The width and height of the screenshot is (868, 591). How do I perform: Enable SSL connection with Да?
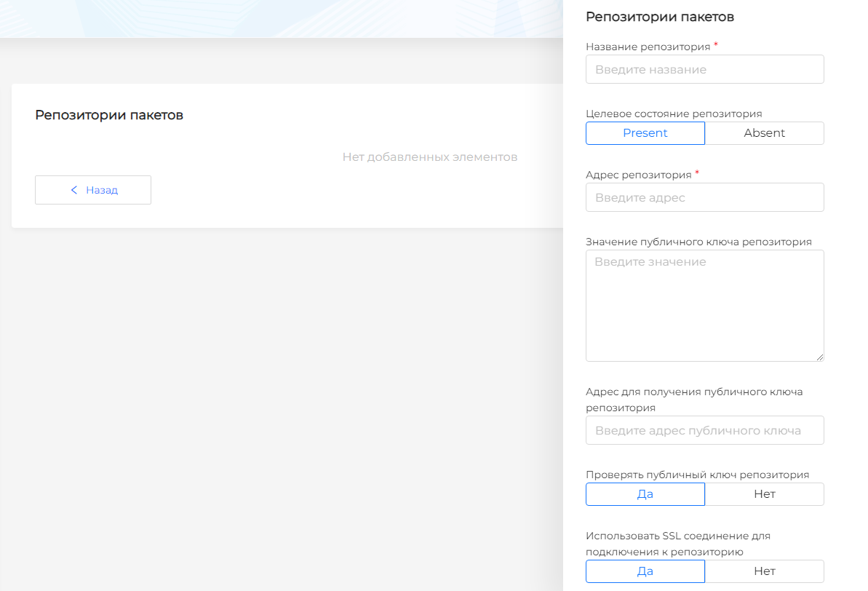click(x=645, y=571)
